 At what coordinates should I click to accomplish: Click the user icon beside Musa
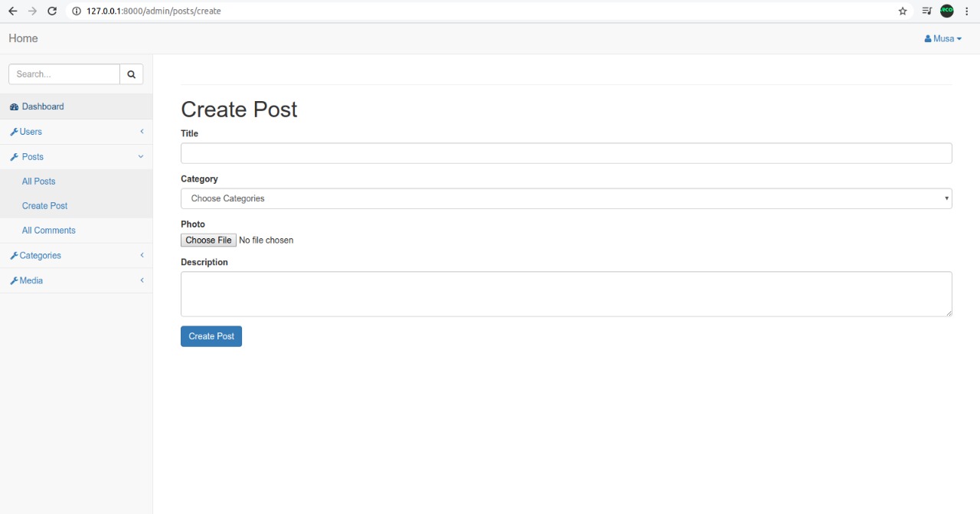[x=928, y=38]
